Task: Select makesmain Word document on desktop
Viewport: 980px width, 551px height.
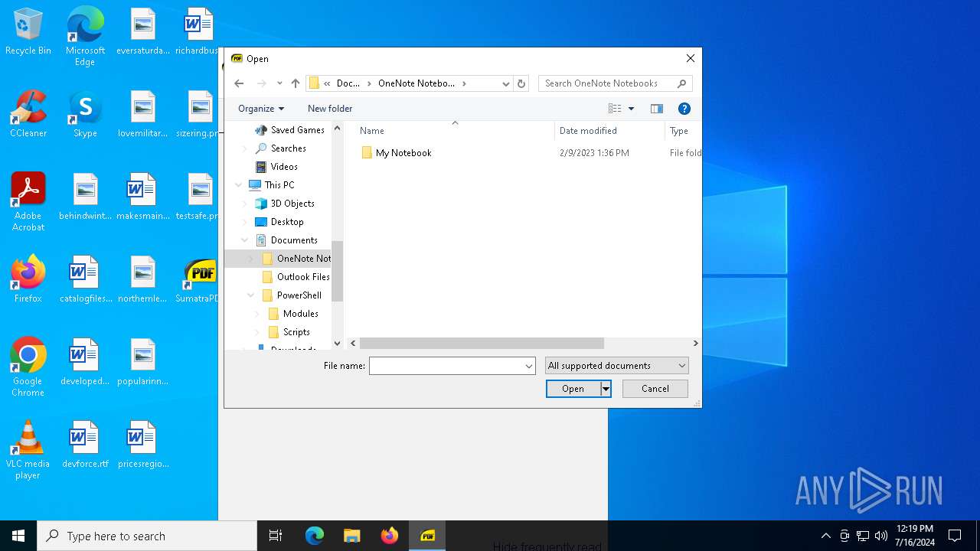Action: pos(142,197)
